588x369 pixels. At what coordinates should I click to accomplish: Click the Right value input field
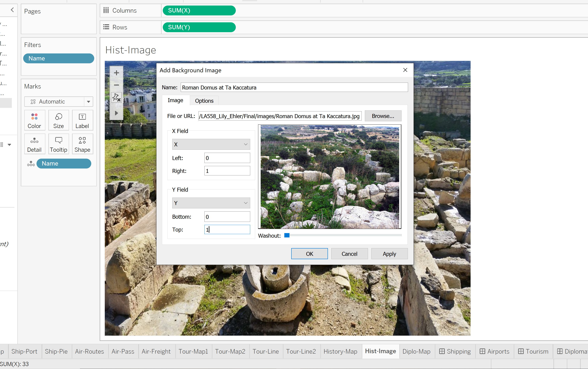pyautogui.click(x=227, y=171)
